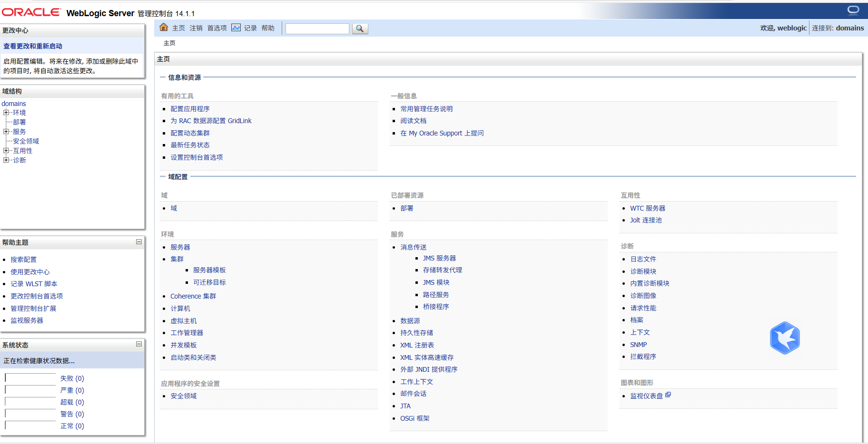Expand the 环境 tree node
This screenshot has height=444, width=868.
[x=6, y=113]
